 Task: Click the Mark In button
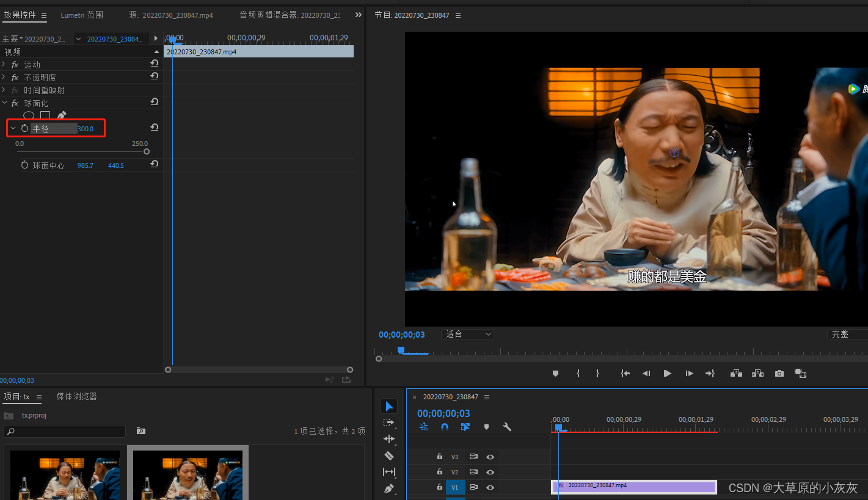click(578, 373)
